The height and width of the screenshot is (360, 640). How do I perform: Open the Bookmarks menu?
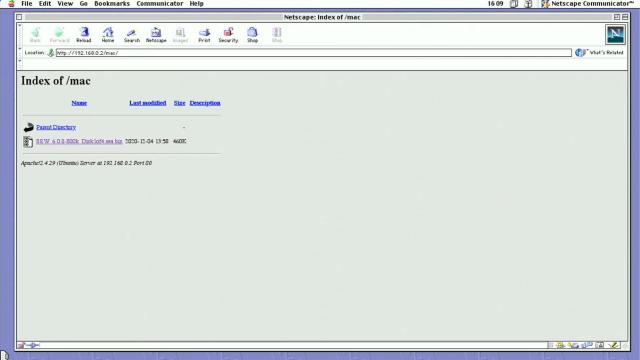[x=112, y=4]
